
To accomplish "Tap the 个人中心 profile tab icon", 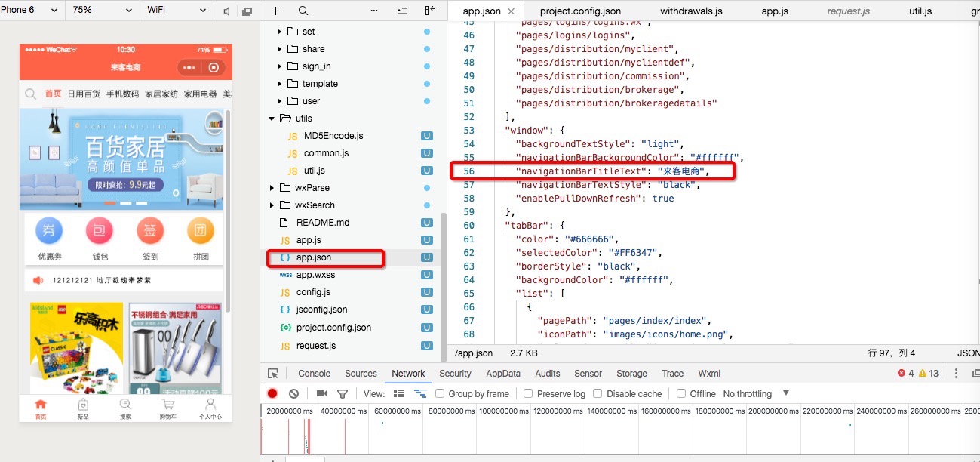I will click(x=210, y=408).
